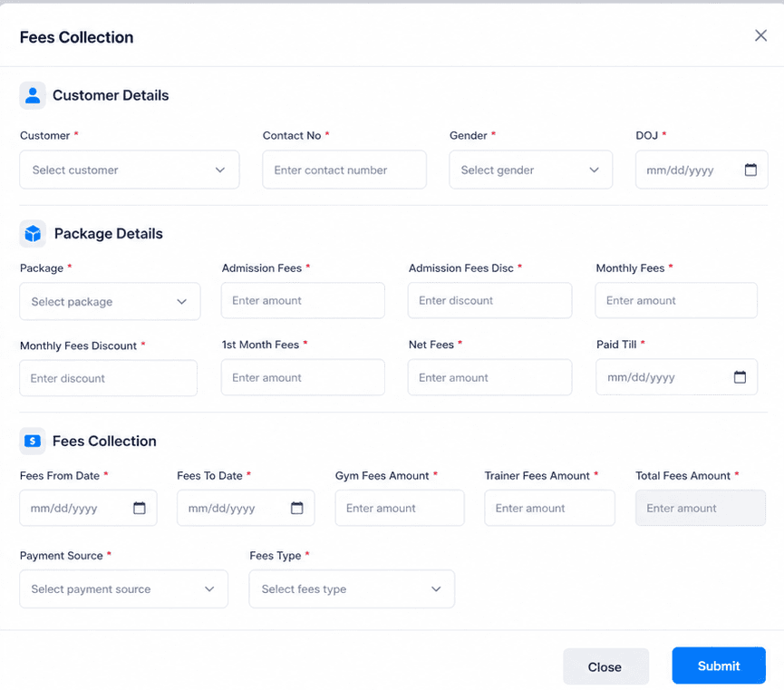Focus the Fees To Date field
Viewport: 784px width, 690px height.
click(x=246, y=508)
